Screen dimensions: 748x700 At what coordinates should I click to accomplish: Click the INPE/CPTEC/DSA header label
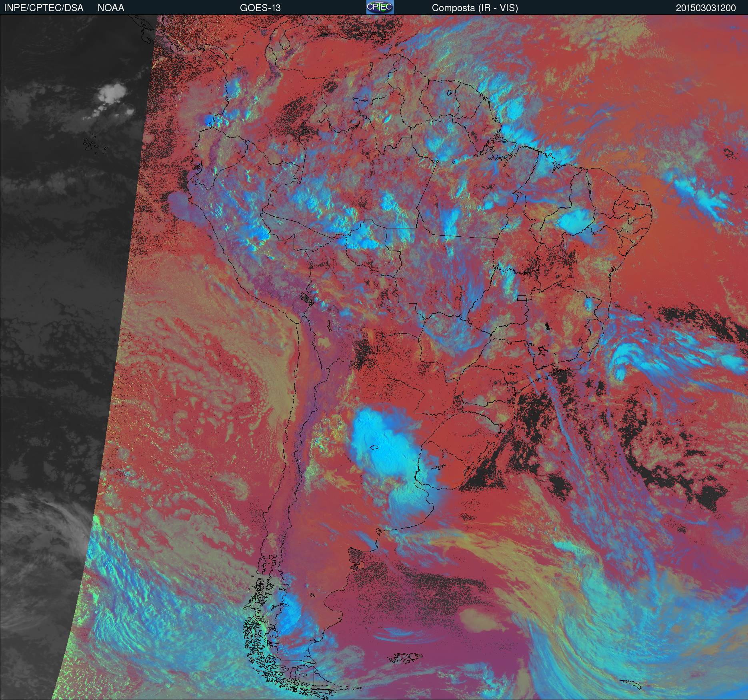[44, 8]
